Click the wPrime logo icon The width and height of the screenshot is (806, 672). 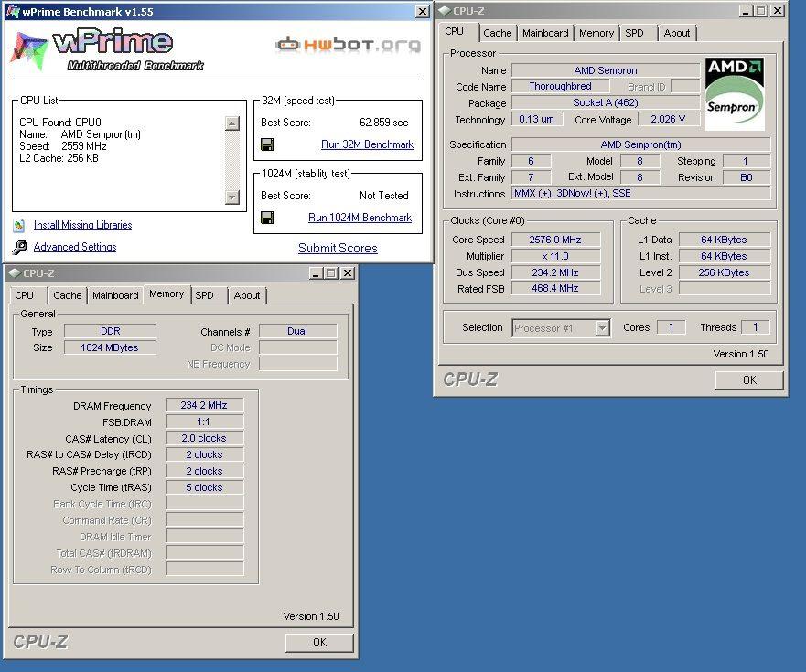pyautogui.click(x=29, y=50)
